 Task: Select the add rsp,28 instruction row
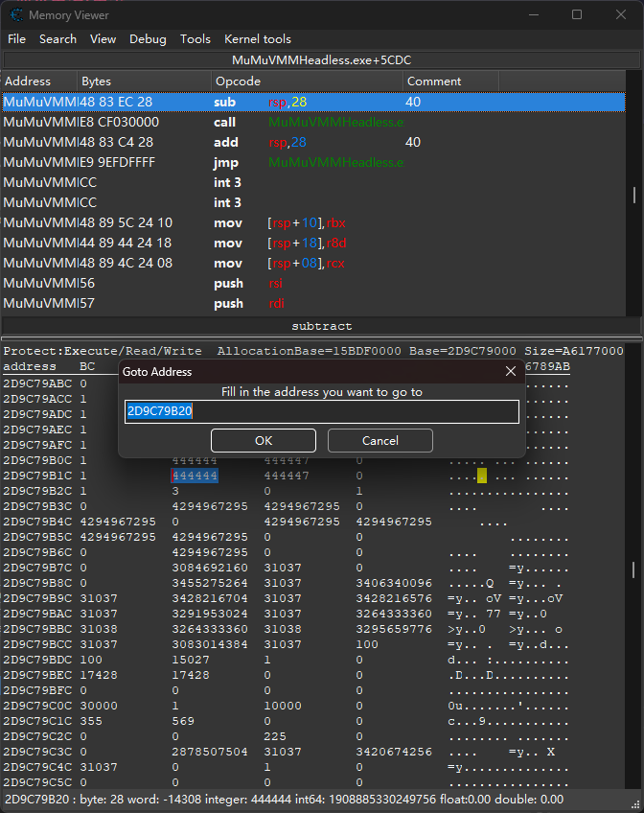coord(313,142)
